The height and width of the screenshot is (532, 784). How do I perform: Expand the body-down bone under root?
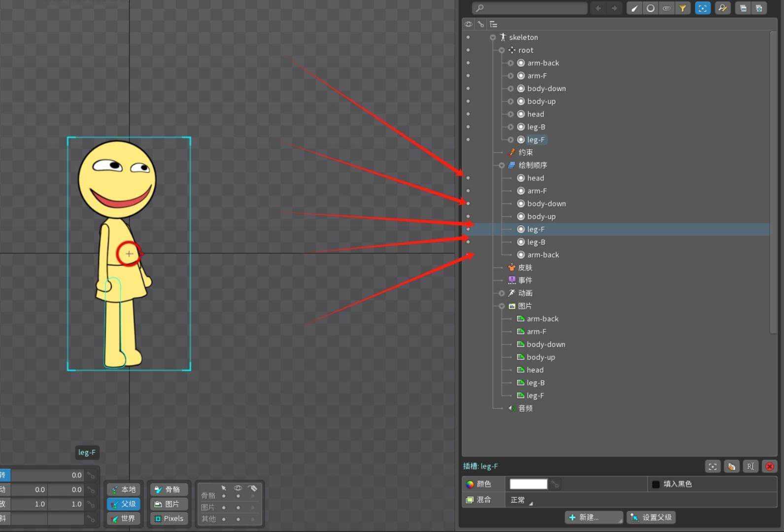(511, 89)
